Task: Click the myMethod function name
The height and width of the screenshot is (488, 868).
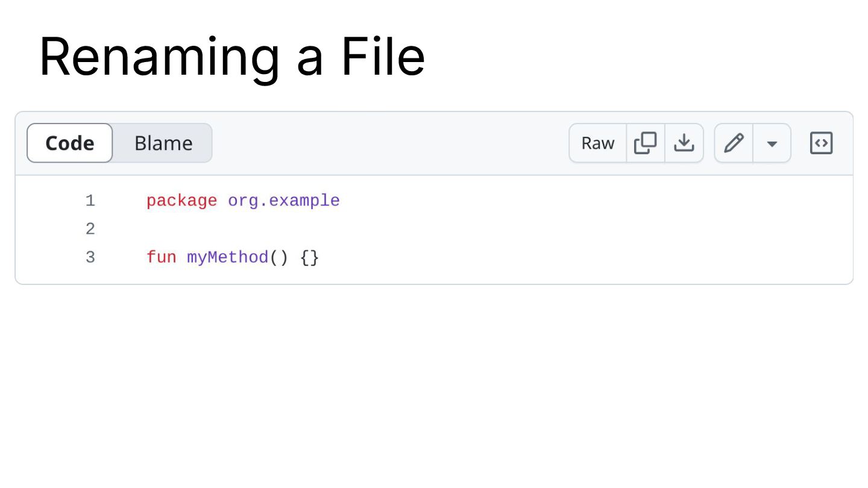Action: (228, 258)
